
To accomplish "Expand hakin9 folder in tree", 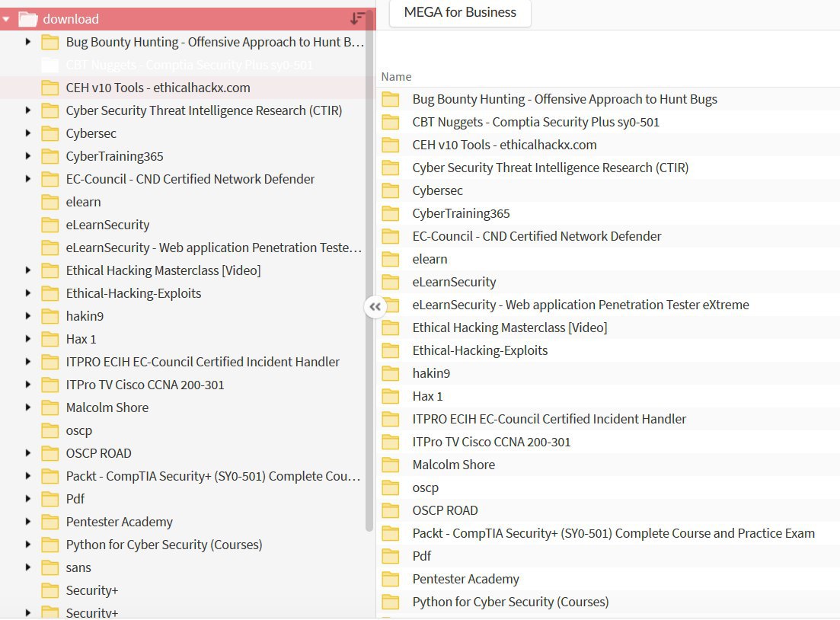I will [x=28, y=316].
